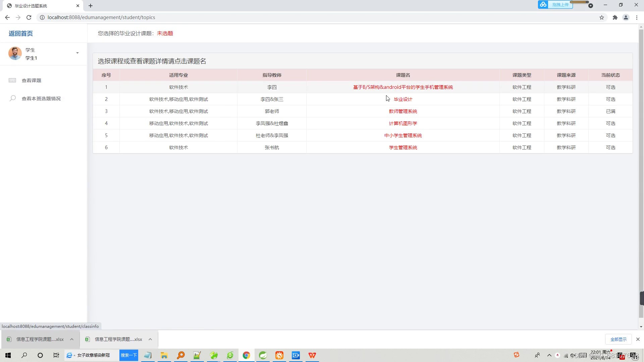Expand options for the second downloaded xlsx file
This screenshot has width=644, height=362.
[x=150, y=339]
